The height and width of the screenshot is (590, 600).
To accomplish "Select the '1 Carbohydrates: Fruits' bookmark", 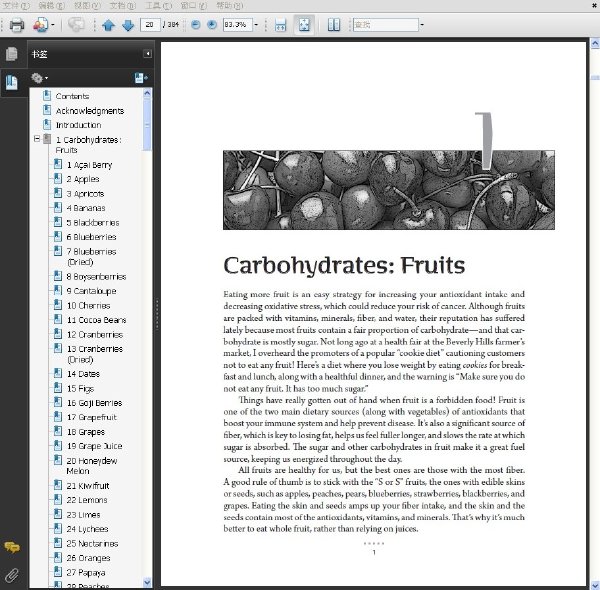I will pyautogui.click(x=88, y=145).
